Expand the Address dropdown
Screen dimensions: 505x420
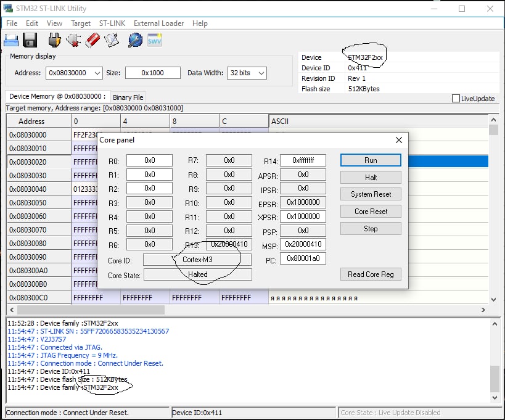click(97, 73)
